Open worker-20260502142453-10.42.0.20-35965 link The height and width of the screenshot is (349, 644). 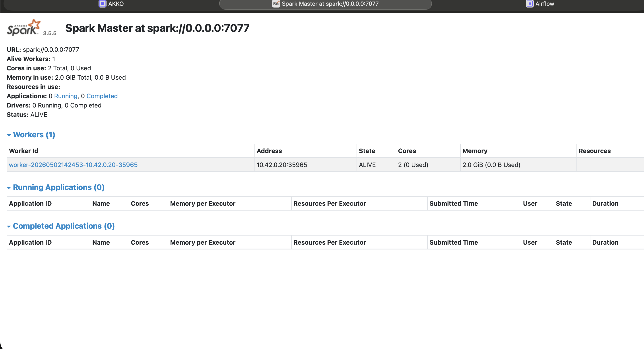pyautogui.click(x=73, y=165)
